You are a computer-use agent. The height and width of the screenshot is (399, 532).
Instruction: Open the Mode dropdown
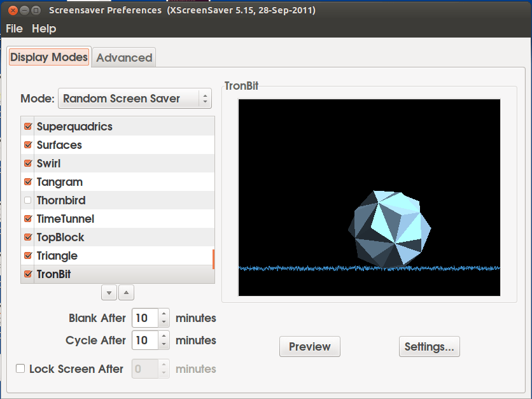pos(134,99)
